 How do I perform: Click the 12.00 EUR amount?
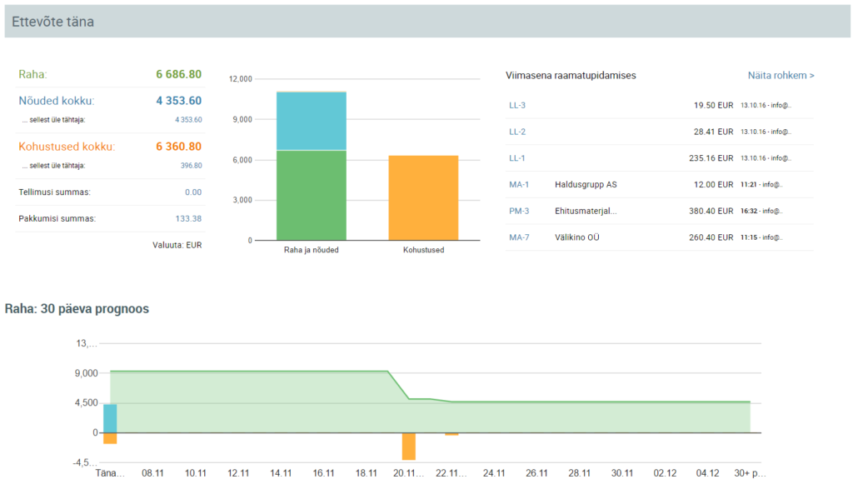tap(713, 184)
